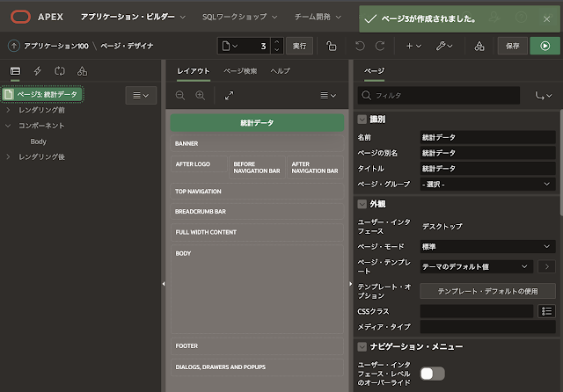Toggle the user interface level override switch

pyautogui.click(x=432, y=374)
